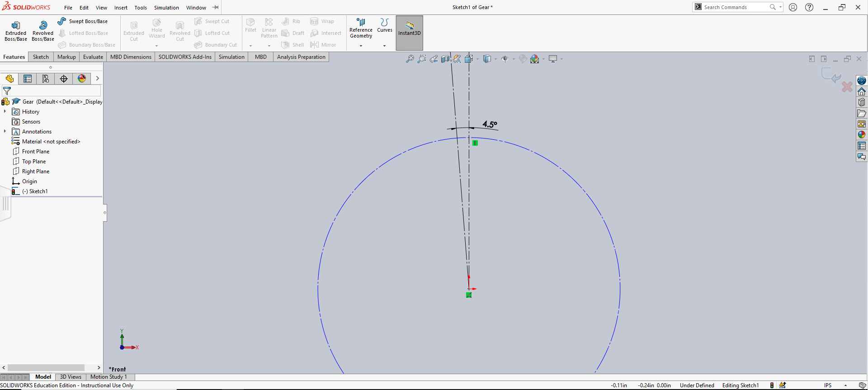The image size is (868, 390).
Task: Open the Insert menu
Action: point(121,8)
